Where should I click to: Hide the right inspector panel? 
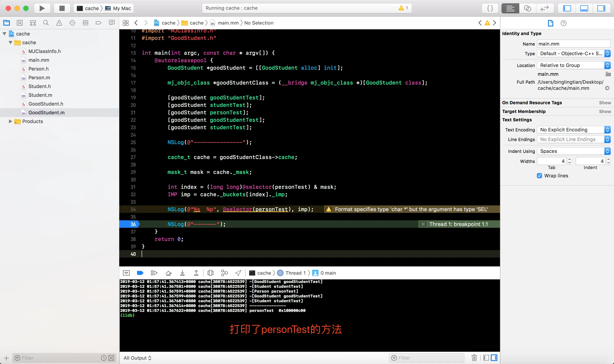[601, 8]
